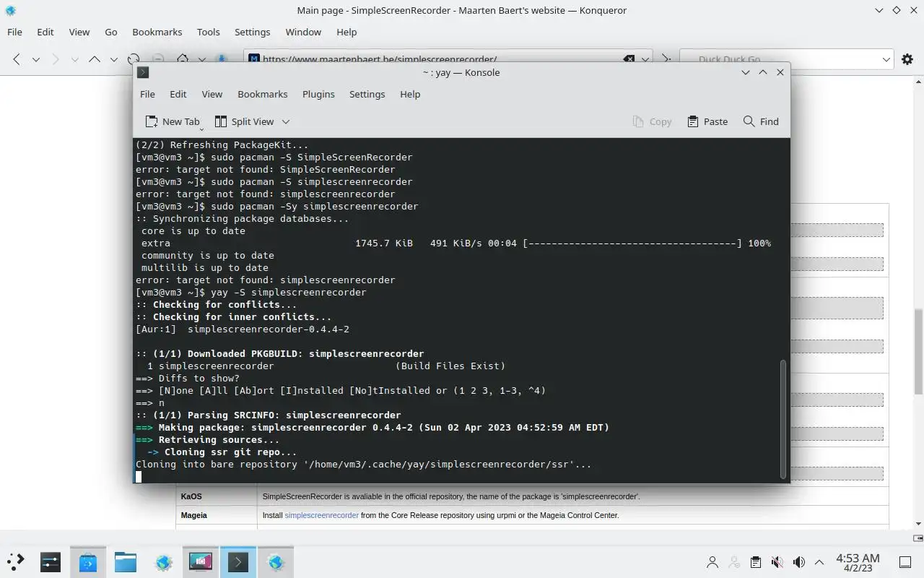Open DuckDuckGo search box dropdown arrow
Viewport: 924px width, 578px height.
click(886, 59)
